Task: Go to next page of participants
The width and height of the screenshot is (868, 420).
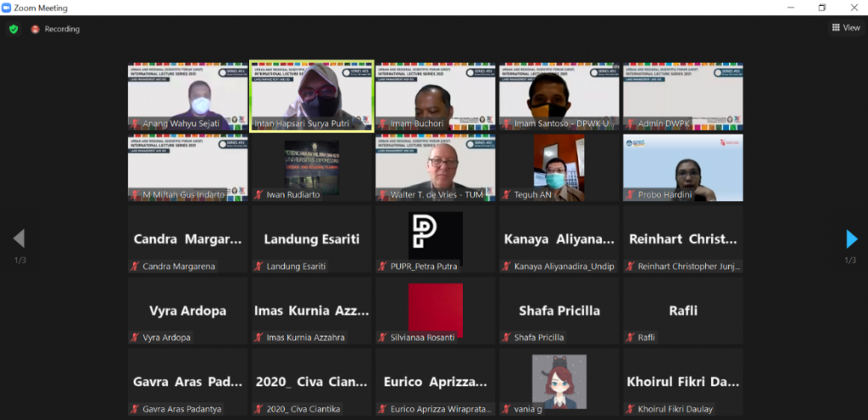Action: tap(851, 239)
